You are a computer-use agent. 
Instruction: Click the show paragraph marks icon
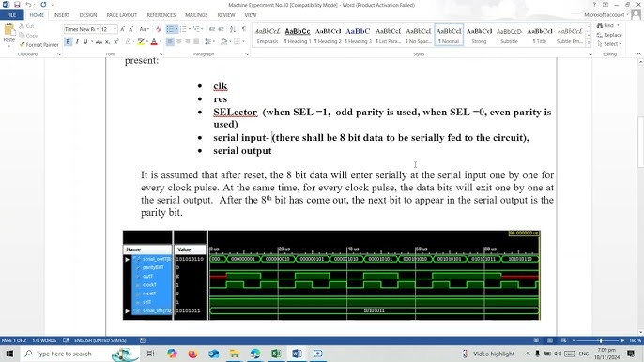tap(244, 29)
